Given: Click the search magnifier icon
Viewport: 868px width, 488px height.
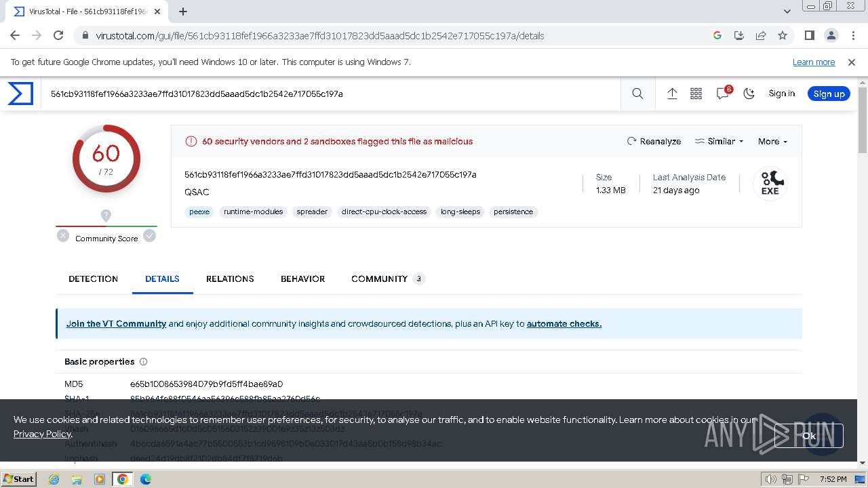Looking at the screenshot, I should tap(637, 94).
